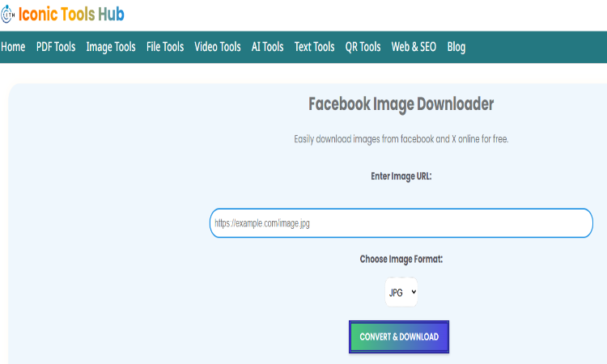607x364 pixels.
Task: Open the Web & SEO section
Action: [414, 47]
